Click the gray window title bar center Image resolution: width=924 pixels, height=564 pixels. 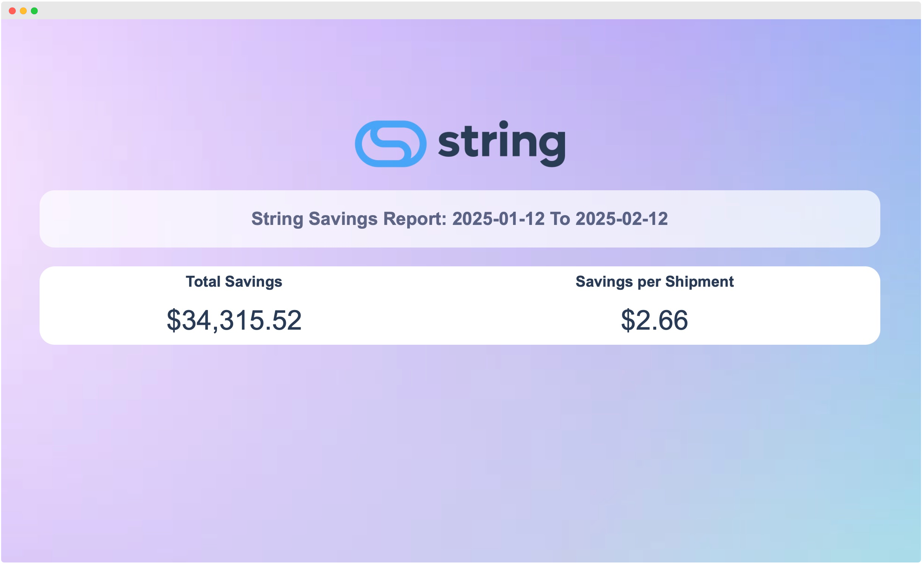click(462, 11)
